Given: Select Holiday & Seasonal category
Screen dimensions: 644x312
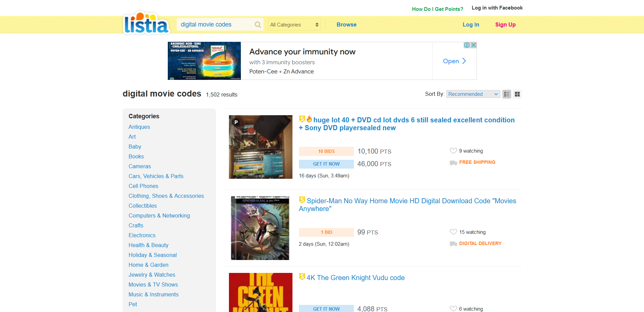Looking at the screenshot, I should (153, 255).
